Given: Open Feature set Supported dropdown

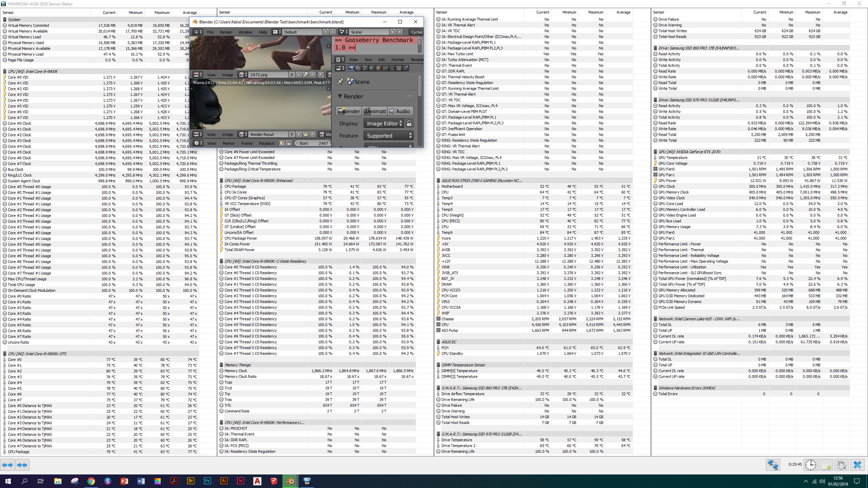Looking at the screenshot, I should tap(388, 136).
